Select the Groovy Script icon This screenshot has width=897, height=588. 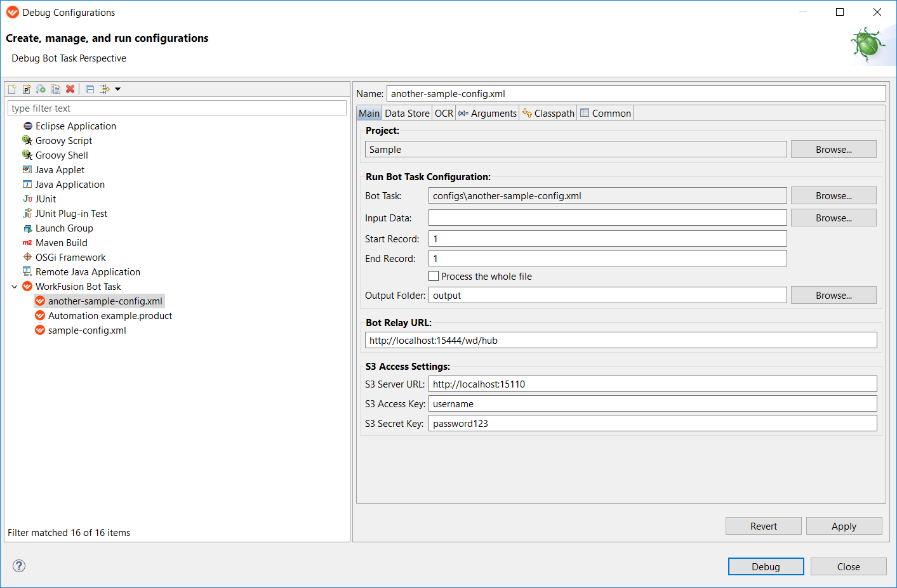(x=27, y=141)
